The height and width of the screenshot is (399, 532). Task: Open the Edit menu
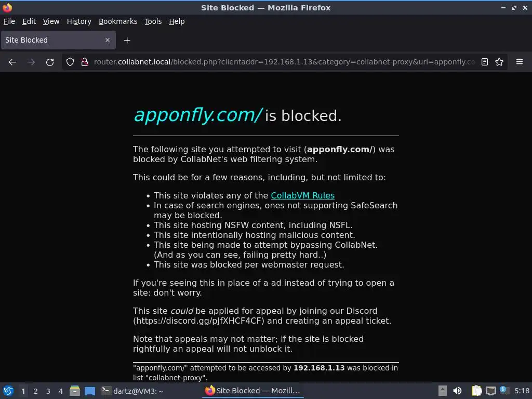pos(29,21)
